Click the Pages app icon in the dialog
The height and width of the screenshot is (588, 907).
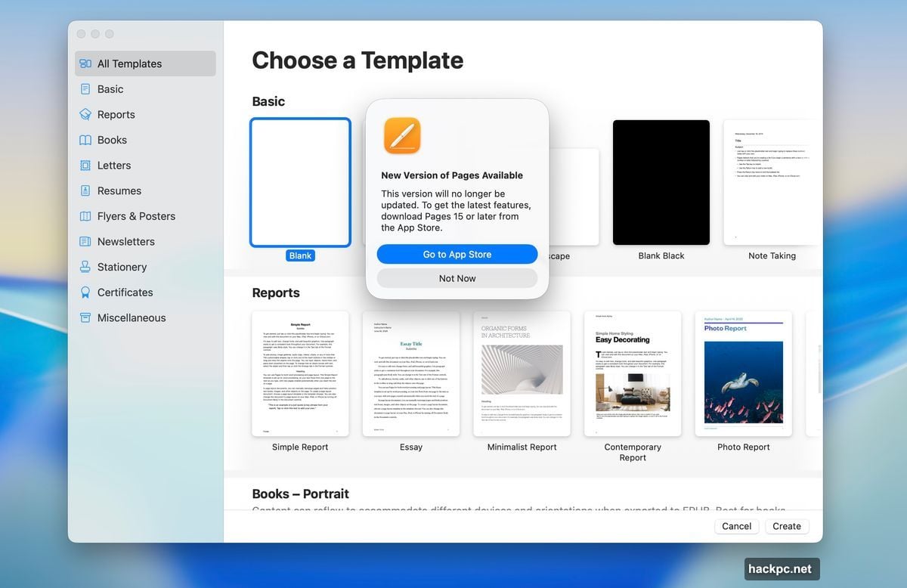[x=402, y=135]
